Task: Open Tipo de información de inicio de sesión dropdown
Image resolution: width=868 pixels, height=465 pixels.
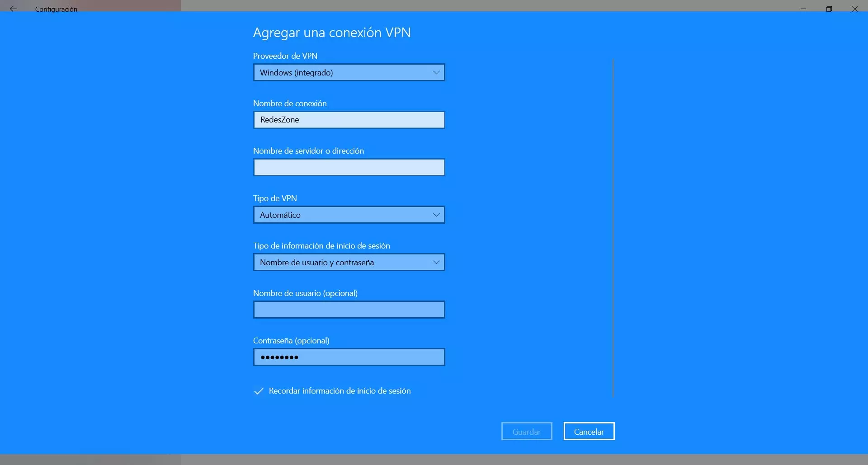Action: pos(349,262)
